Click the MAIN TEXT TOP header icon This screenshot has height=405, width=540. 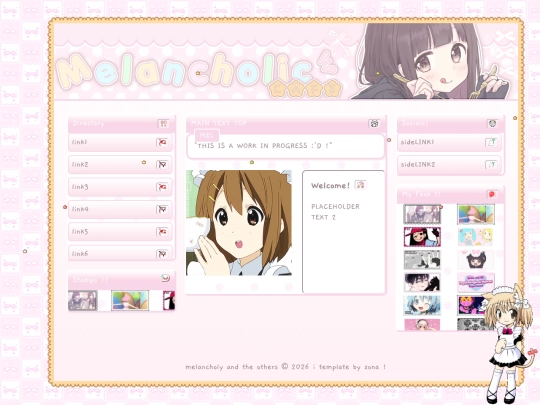[x=374, y=123]
